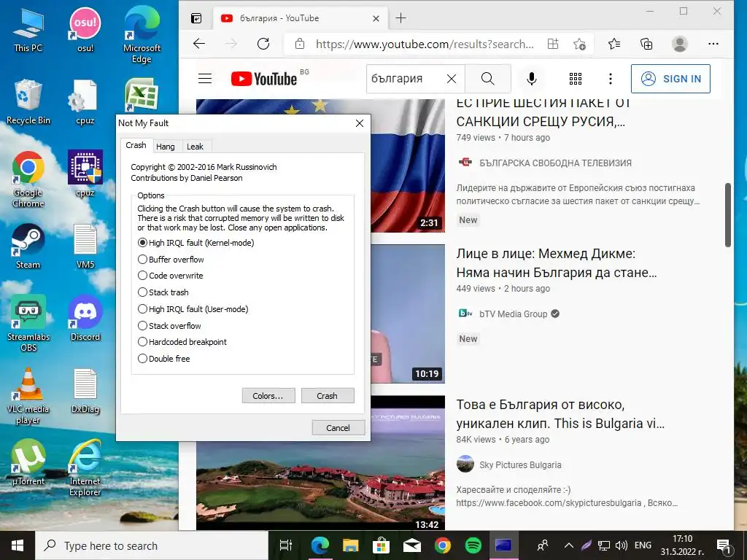The height and width of the screenshot is (560, 747).
Task: Go back in Edge browser
Action: coord(199,44)
